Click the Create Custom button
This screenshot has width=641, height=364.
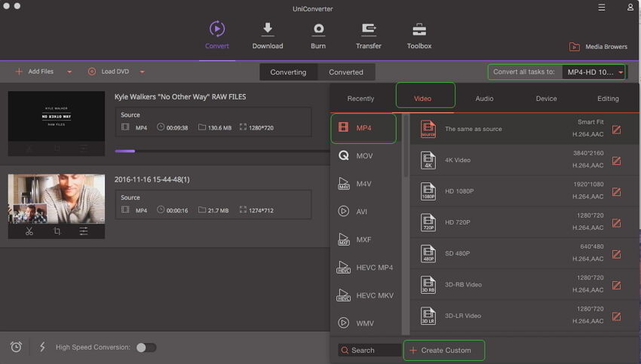coord(444,350)
